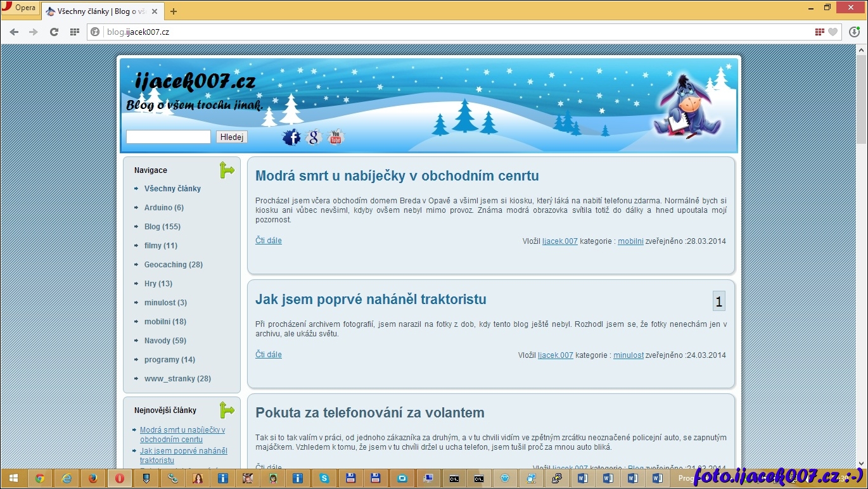Reload the page with the refresh button
The width and height of the screenshot is (868, 489).
[x=54, y=32]
